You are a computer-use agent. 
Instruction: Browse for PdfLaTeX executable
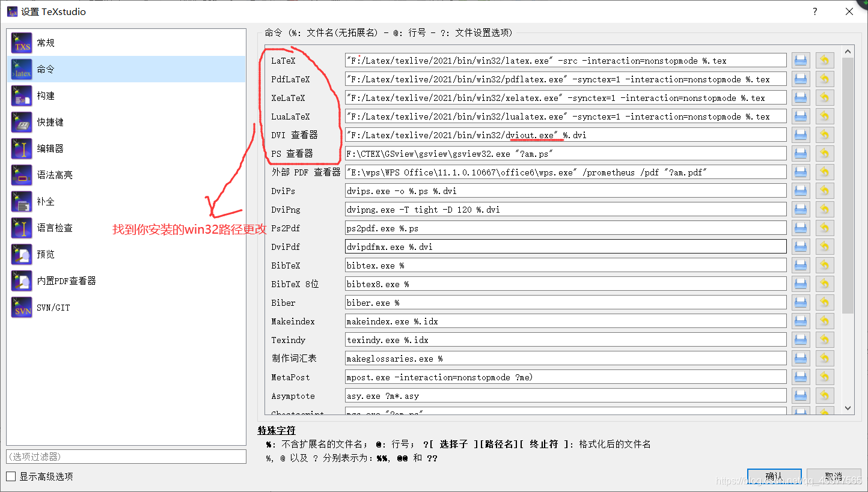[801, 79]
